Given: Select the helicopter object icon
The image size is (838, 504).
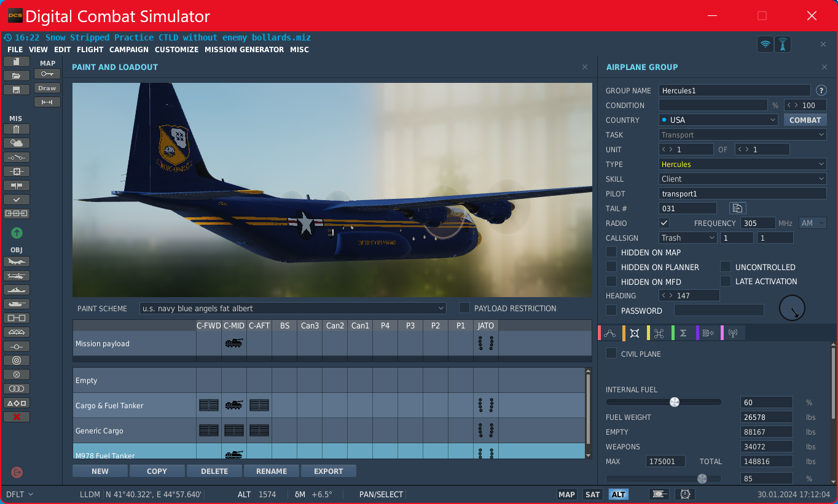Looking at the screenshot, I should click(x=17, y=276).
